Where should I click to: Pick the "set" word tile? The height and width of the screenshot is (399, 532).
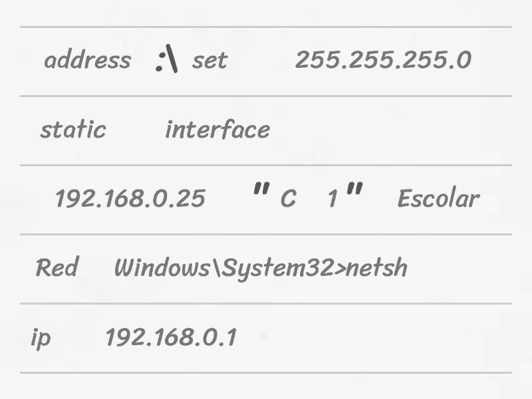tap(209, 61)
